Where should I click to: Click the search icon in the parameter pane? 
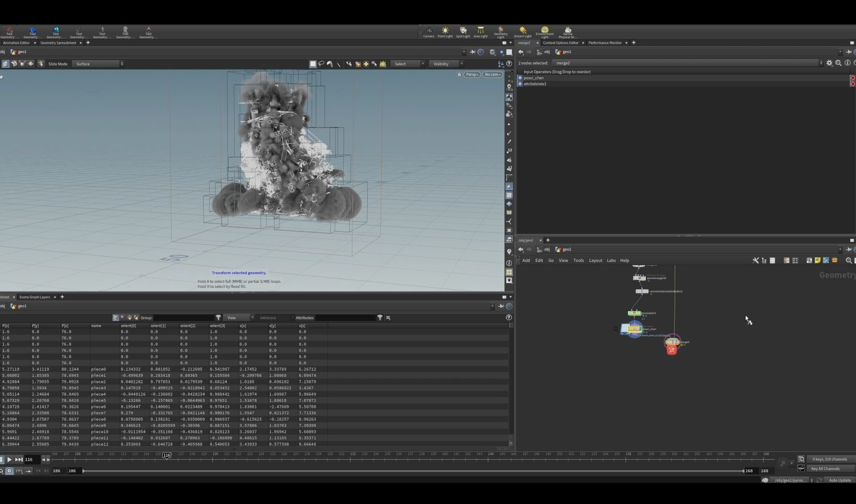coord(838,63)
